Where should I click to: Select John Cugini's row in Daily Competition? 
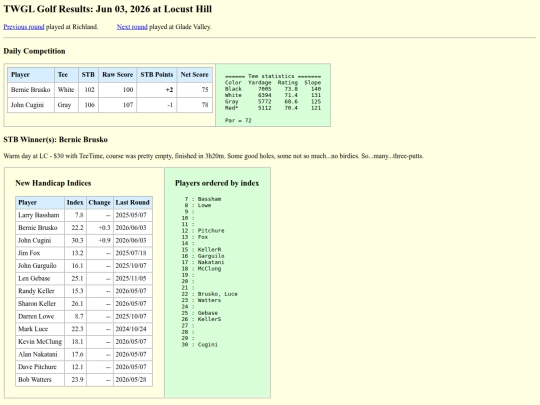pos(110,105)
